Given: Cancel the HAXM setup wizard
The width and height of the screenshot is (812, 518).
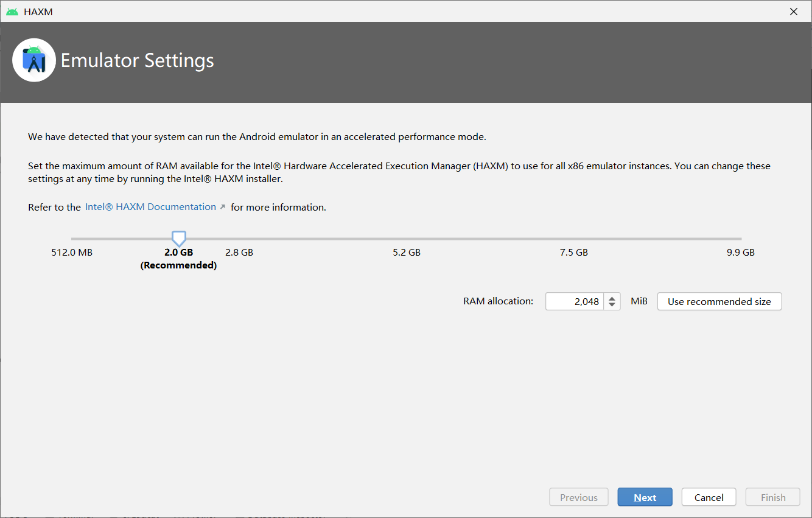Looking at the screenshot, I should tap(709, 497).
